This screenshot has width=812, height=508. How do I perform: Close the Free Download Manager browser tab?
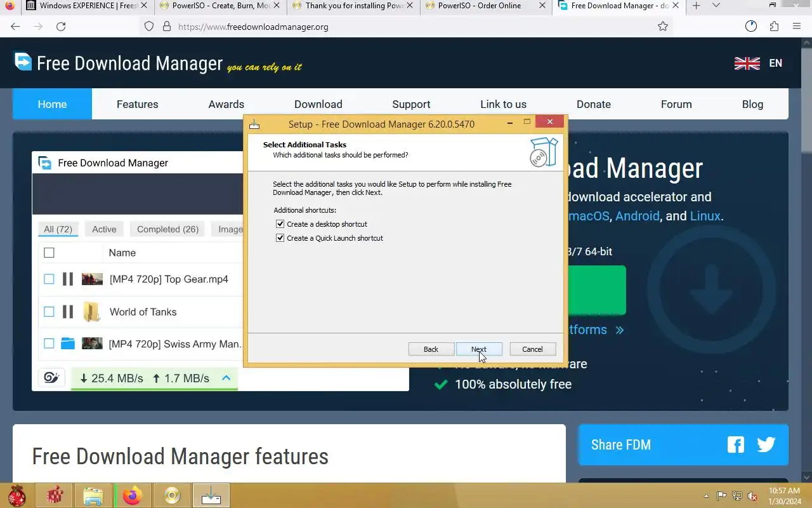coord(676,6)
